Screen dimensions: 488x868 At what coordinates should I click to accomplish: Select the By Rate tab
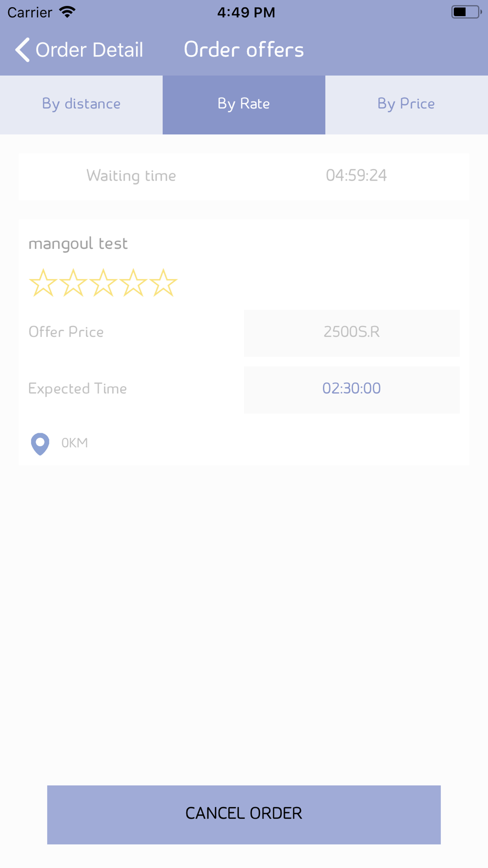tap(244, 104)
